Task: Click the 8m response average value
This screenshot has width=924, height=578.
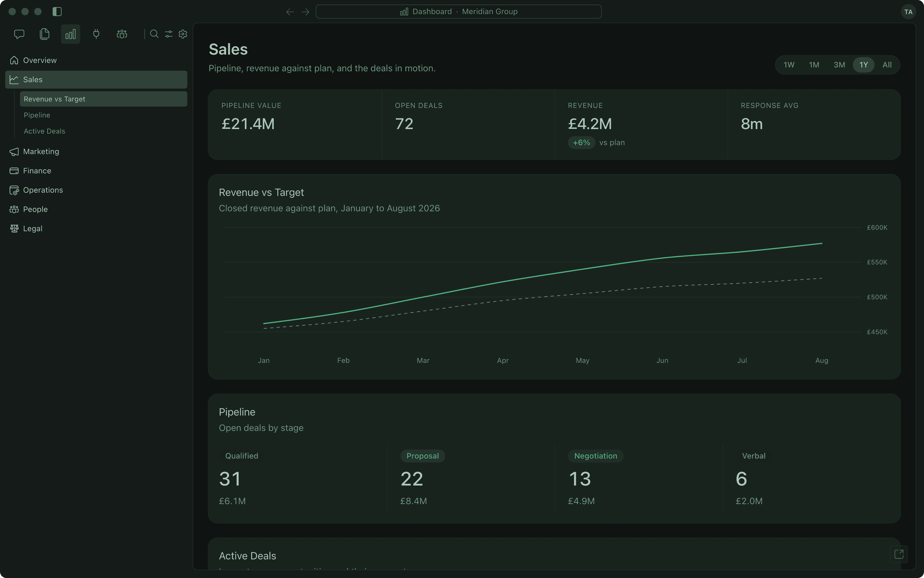Action: 752,124
